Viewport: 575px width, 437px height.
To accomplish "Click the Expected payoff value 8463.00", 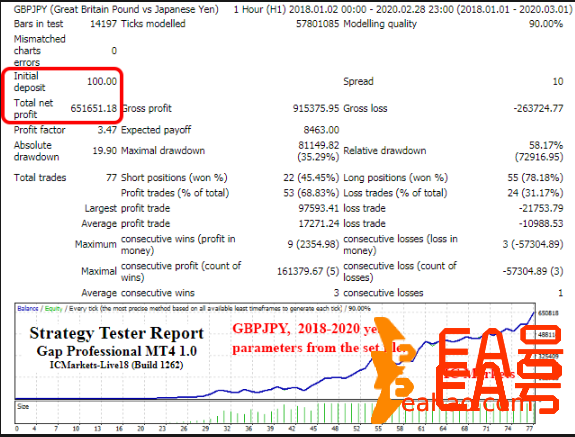I will point(321,130).
